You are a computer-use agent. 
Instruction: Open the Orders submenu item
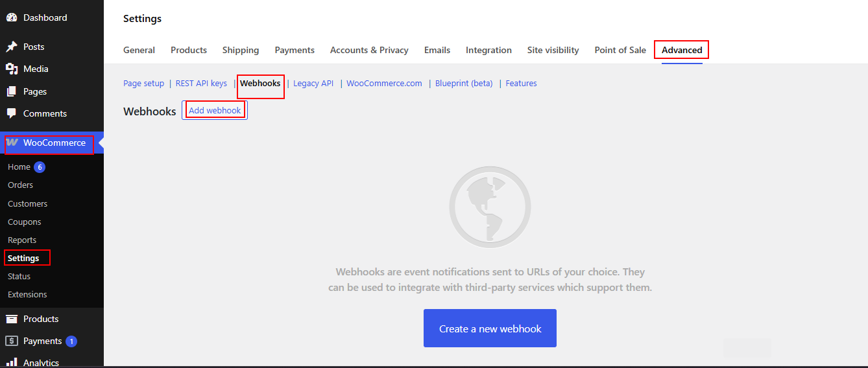click(x=20, y=185)
